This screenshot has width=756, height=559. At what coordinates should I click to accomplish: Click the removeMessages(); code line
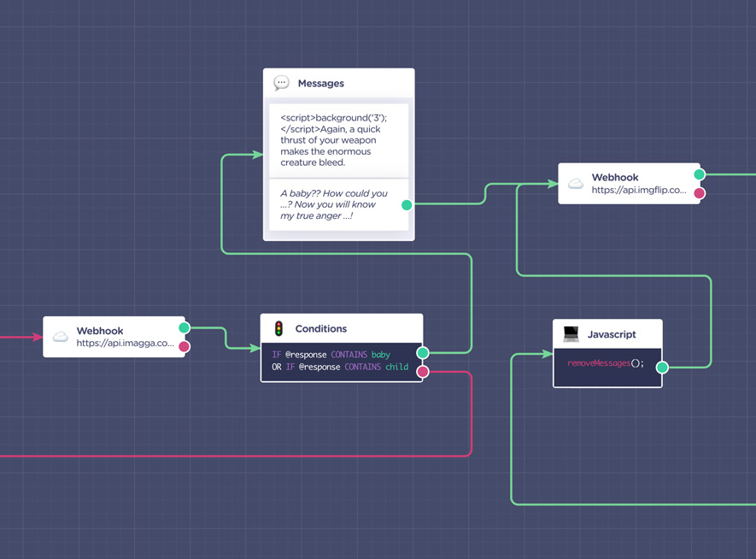tap(606, 363)
